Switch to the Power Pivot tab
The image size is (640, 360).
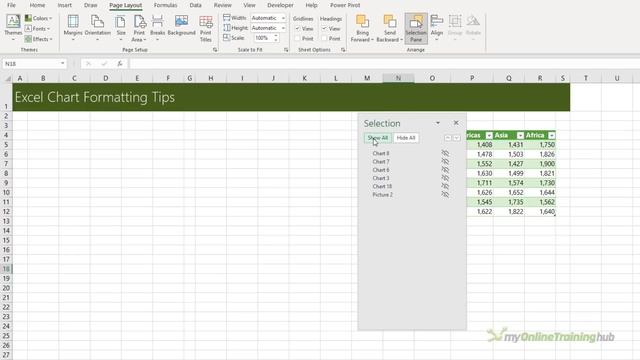[345, 5]
